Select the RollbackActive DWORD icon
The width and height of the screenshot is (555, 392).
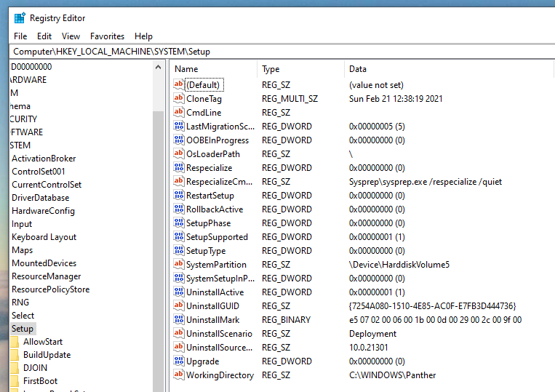(179, 209)
